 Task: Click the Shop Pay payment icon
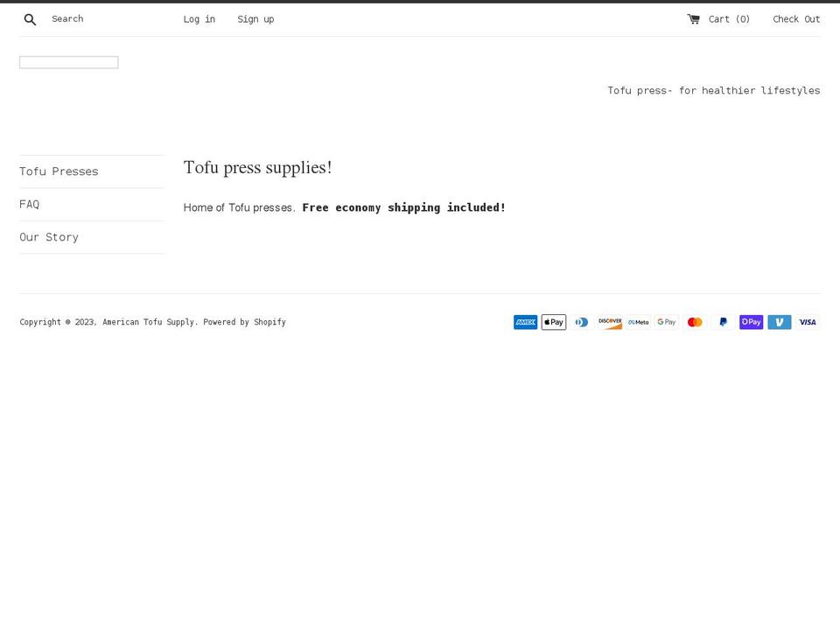751,322
